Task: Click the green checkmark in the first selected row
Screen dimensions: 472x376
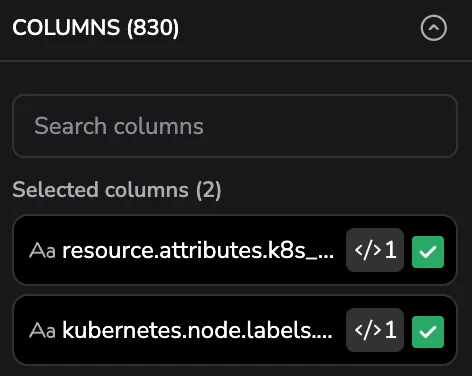Action: [428, 252]
